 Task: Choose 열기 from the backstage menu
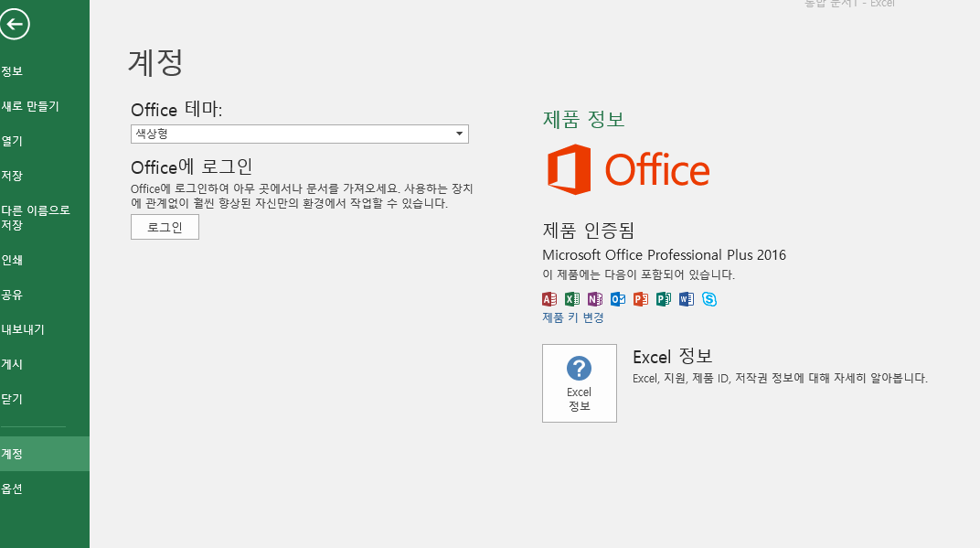[45, 141]
